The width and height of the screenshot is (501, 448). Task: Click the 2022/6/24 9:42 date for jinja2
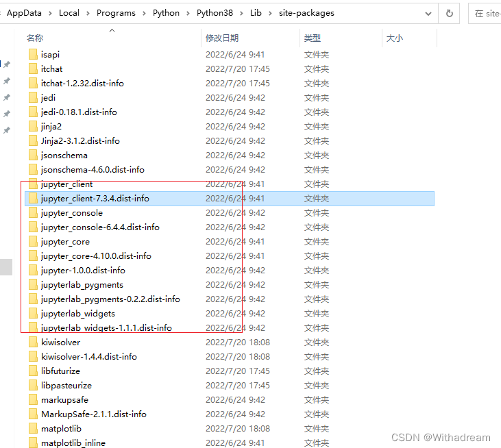pyautogui.click(x=235, y=127)
